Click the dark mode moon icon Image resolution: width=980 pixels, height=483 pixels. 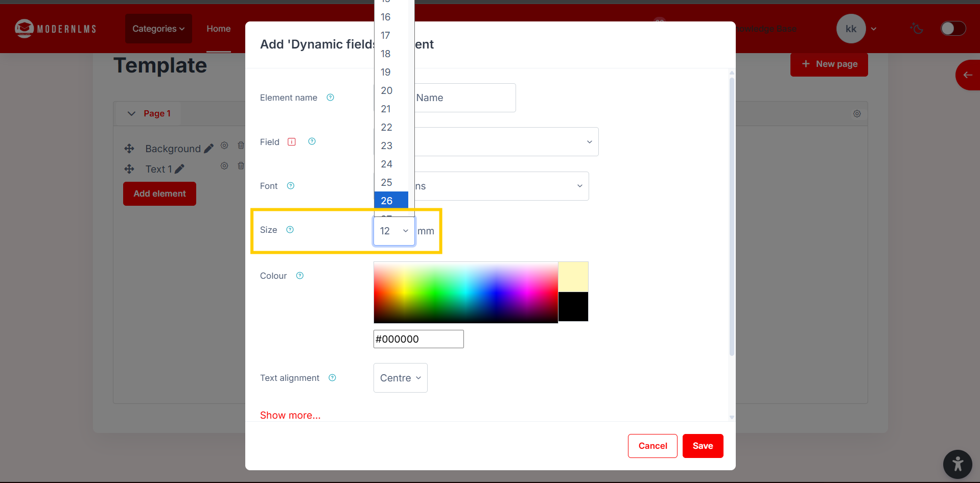pos(917,29)
